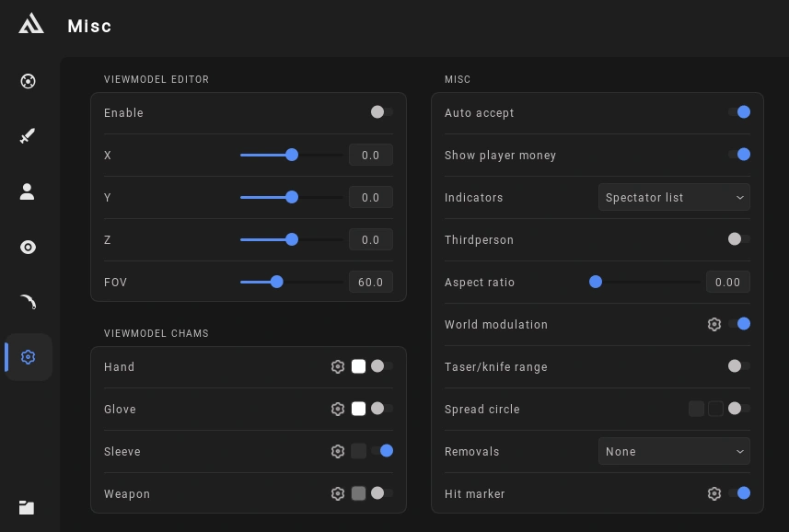Open the player sidebar tab
This screenshot has width=789, height=532.
pos(28,191)
